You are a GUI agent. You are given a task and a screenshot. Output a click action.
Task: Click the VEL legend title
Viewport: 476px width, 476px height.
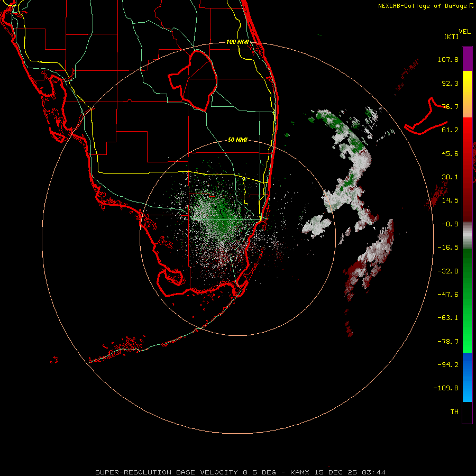click(464, 32)
